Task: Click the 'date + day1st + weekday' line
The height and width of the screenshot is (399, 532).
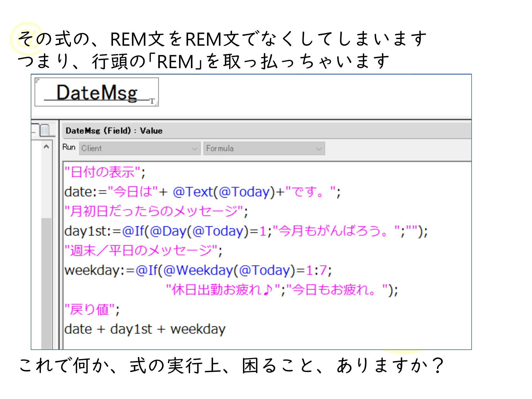Action: point(145,329)
